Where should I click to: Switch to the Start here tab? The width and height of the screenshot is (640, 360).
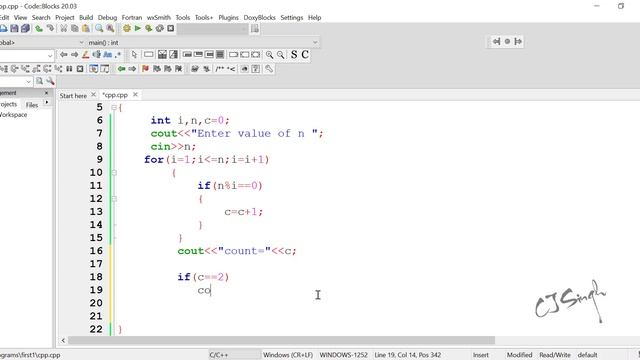[73, 96]
